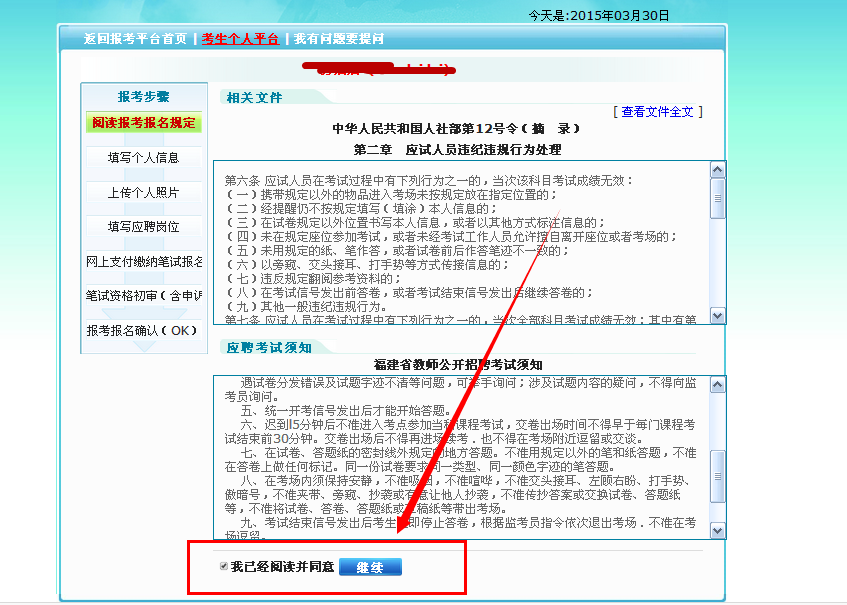Click 返回报考平台首页 in top navigation

pos(135,39)
